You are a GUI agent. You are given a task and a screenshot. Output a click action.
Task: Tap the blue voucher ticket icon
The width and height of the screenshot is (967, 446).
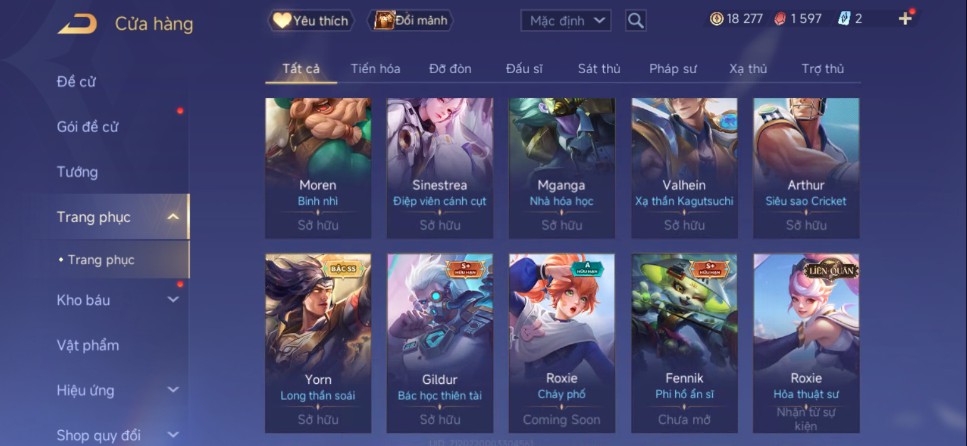(844, 19)
